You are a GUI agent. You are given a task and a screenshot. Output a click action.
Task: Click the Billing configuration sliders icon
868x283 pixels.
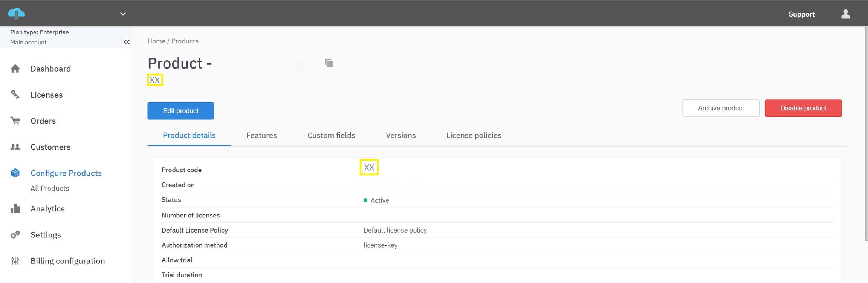(15, 261)
